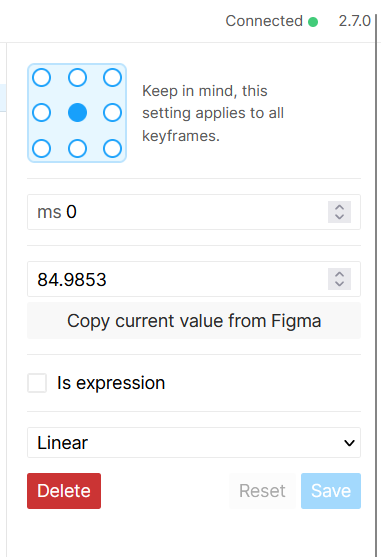This screenshot has height=557, width=381.
Task: Save the keyframe changes
Action: coord(331,491)
